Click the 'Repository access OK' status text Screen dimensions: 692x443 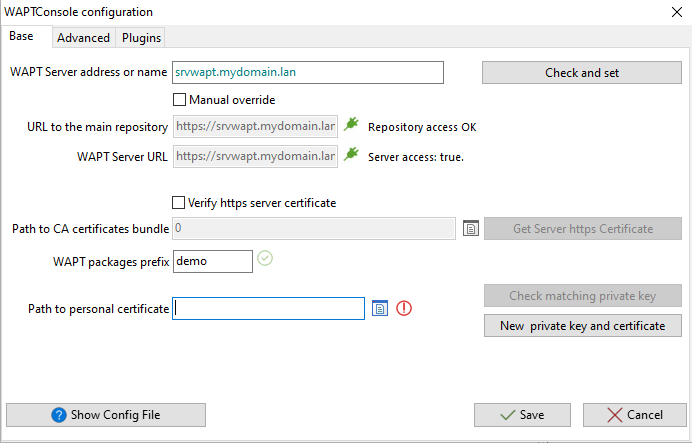point(422,127)
